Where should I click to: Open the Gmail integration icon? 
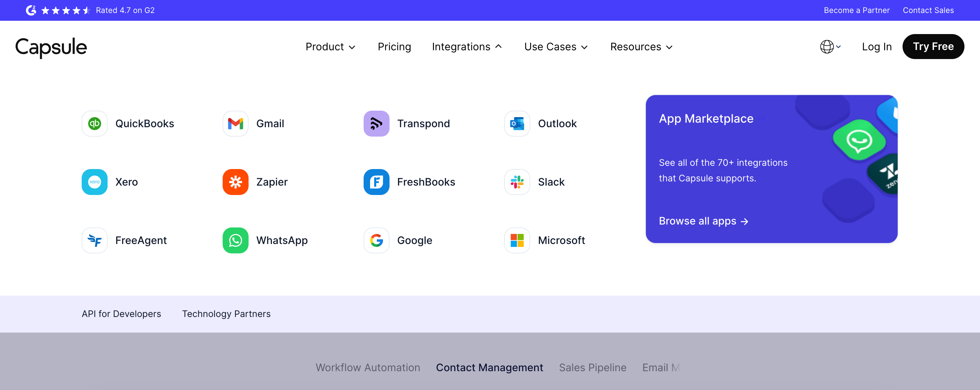click(235, 123)
